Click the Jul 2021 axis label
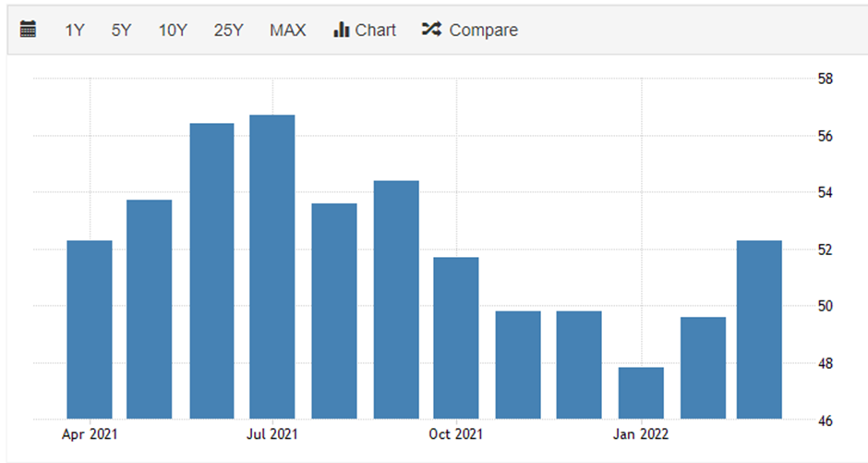Image resolution: width=868 pixels, height=463 pixels. tap(271, 433)
